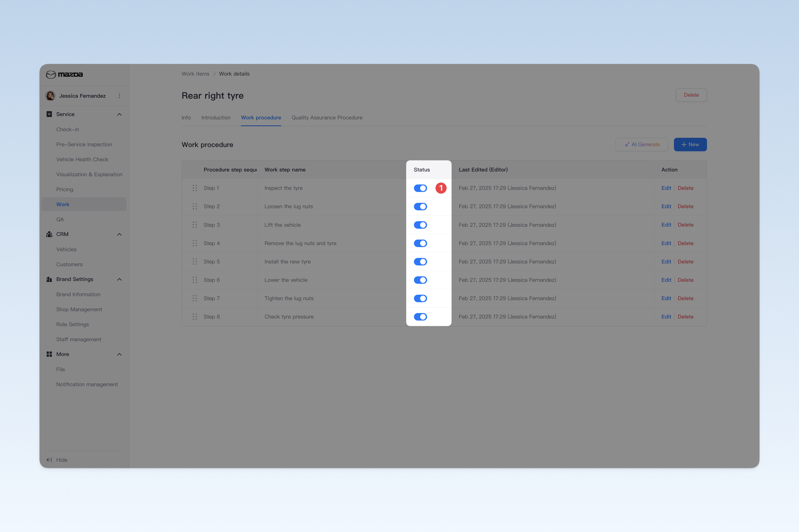Toggle status for Check tyre pressure

[420, 317]
